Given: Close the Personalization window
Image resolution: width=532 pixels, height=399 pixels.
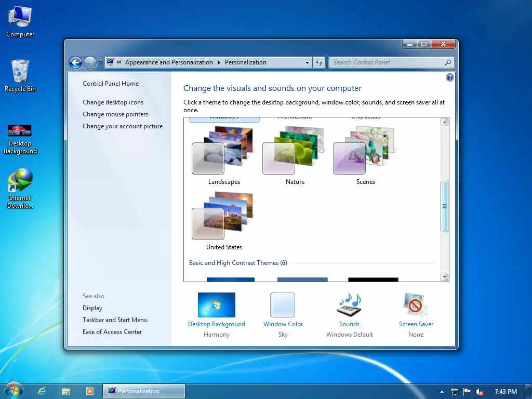Looking at the screenshot, I should [443, 44].
